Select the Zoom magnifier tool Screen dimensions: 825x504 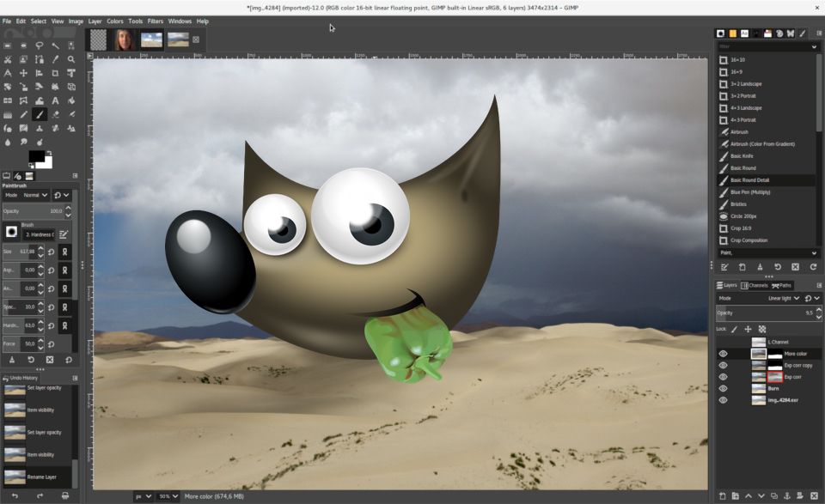coord(71,59)
